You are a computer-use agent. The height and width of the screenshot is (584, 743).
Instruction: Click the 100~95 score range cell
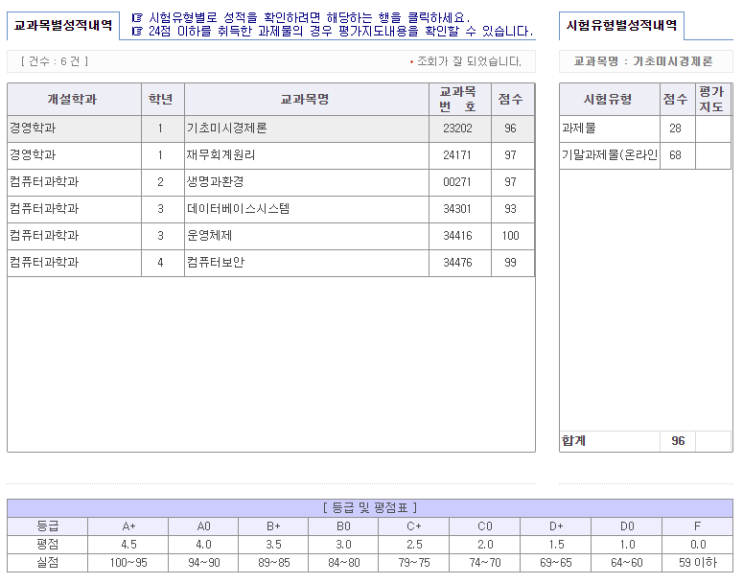(128, 563)
